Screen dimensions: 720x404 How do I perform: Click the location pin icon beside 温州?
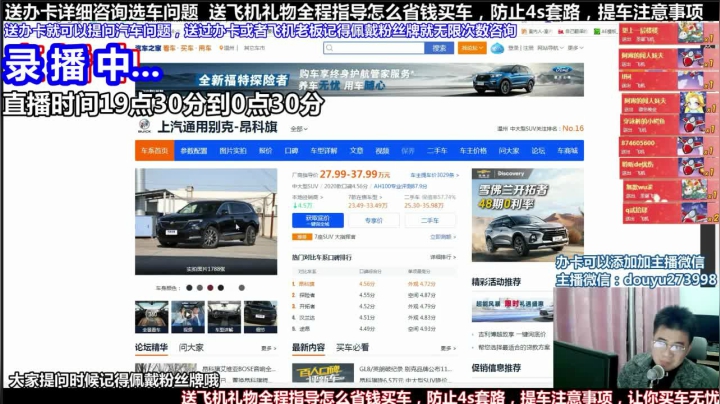coord(221,48)
